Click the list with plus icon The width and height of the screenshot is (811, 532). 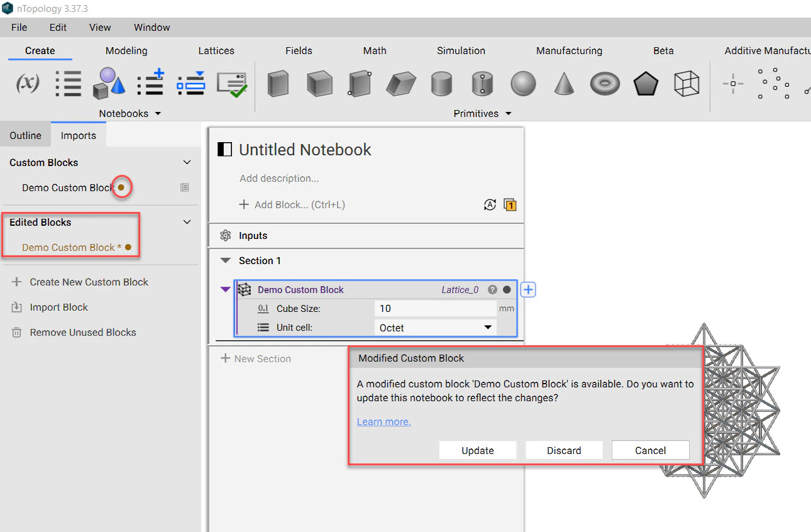pyautogui.click(x=150, y=82)
